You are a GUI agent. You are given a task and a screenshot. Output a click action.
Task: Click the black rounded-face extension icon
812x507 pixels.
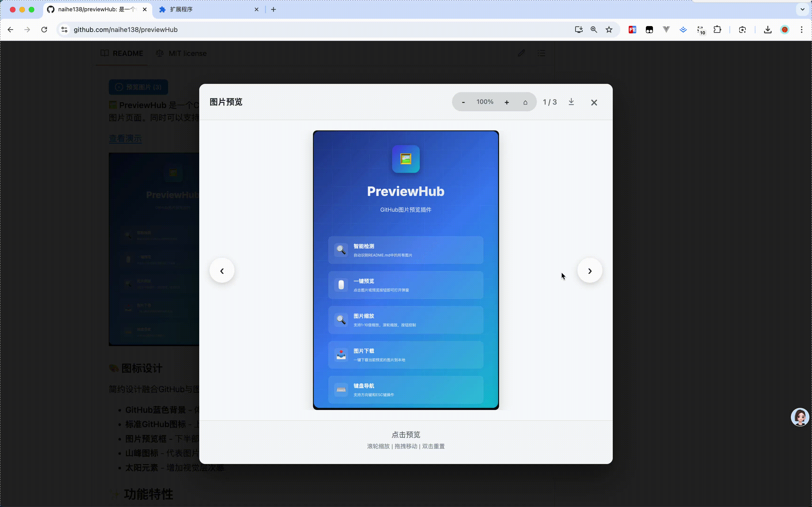pyautogui.click(x=649, y=30)
